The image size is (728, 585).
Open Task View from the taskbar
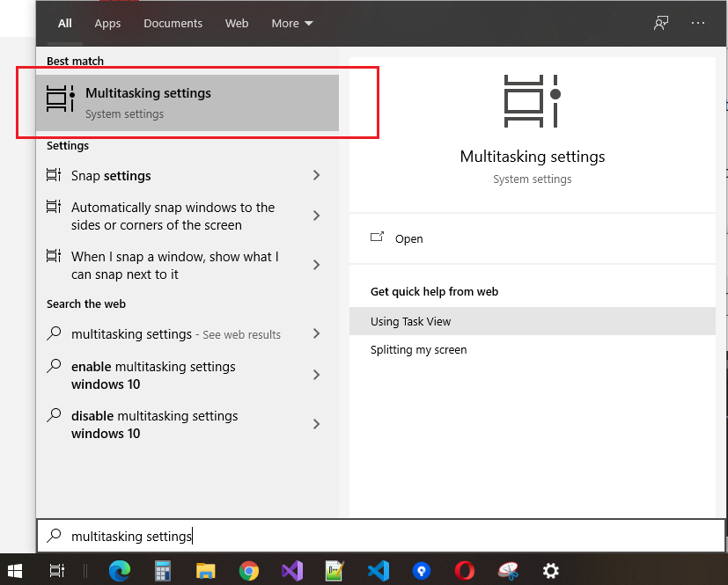click(x=57, y=571)
